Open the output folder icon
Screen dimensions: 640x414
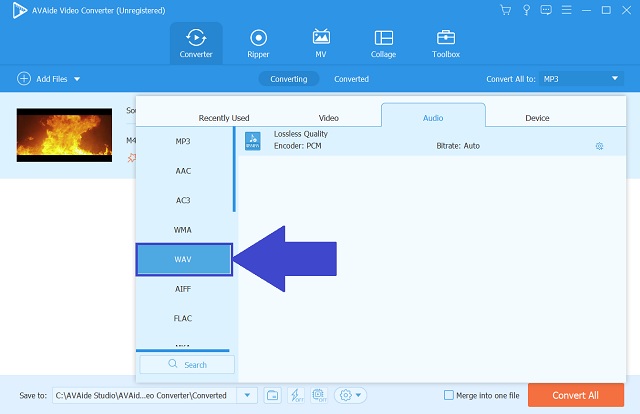point(272,395)
